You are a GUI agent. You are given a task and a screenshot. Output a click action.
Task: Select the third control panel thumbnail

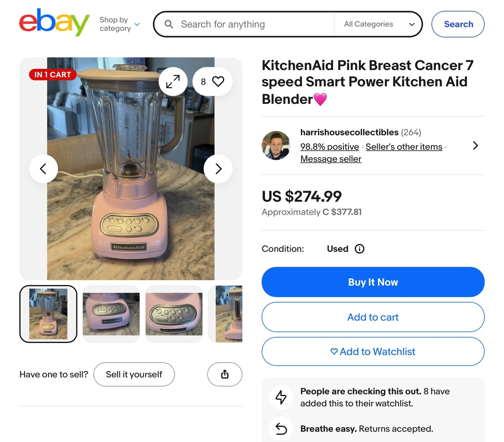point(174,314)
